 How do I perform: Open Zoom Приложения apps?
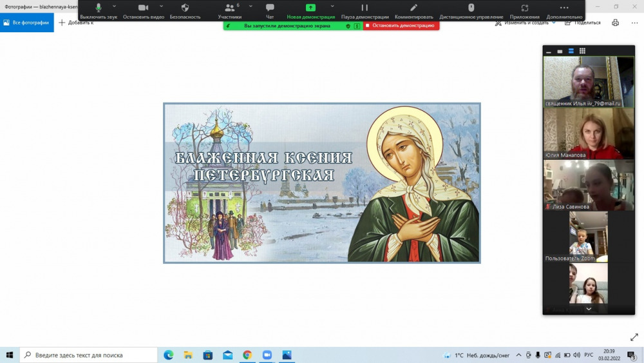524,11
